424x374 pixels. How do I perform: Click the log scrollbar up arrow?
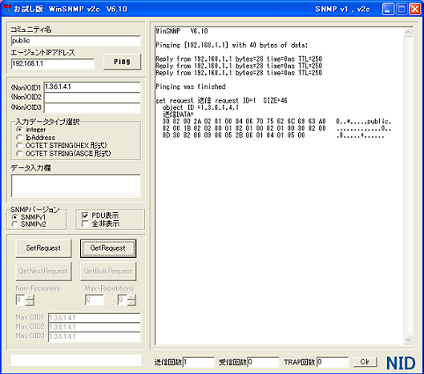[408, 32]
